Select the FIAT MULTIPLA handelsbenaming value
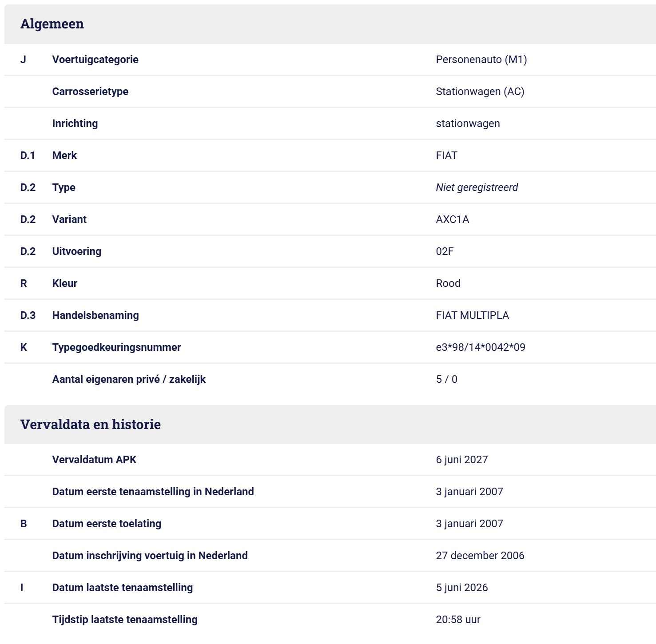 click(473, 315)
